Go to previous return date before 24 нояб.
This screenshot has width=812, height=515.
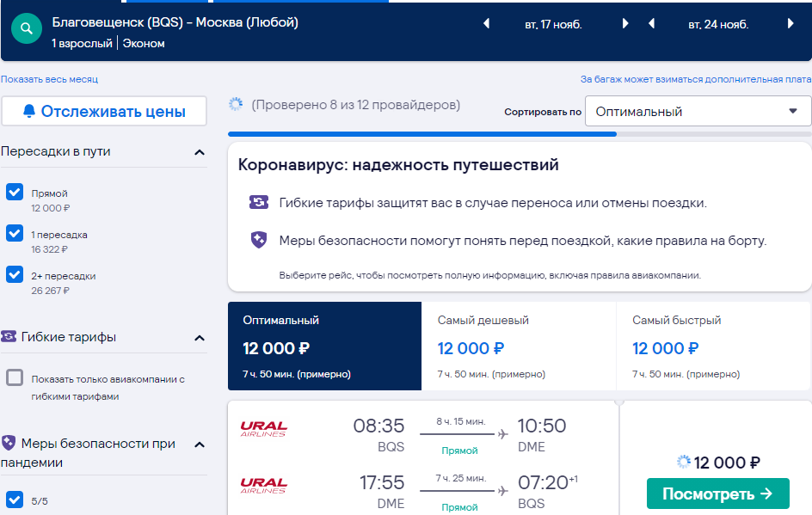click(651, 24)
